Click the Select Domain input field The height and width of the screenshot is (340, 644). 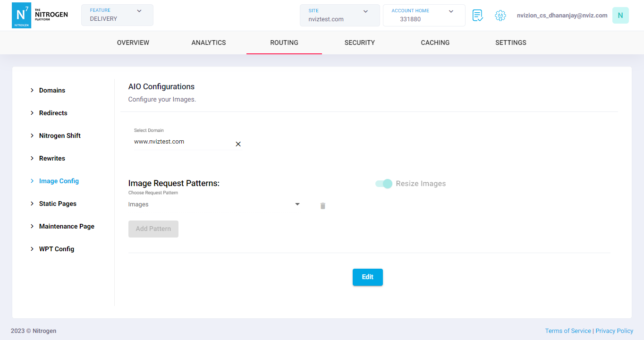[x=182, y=142]
